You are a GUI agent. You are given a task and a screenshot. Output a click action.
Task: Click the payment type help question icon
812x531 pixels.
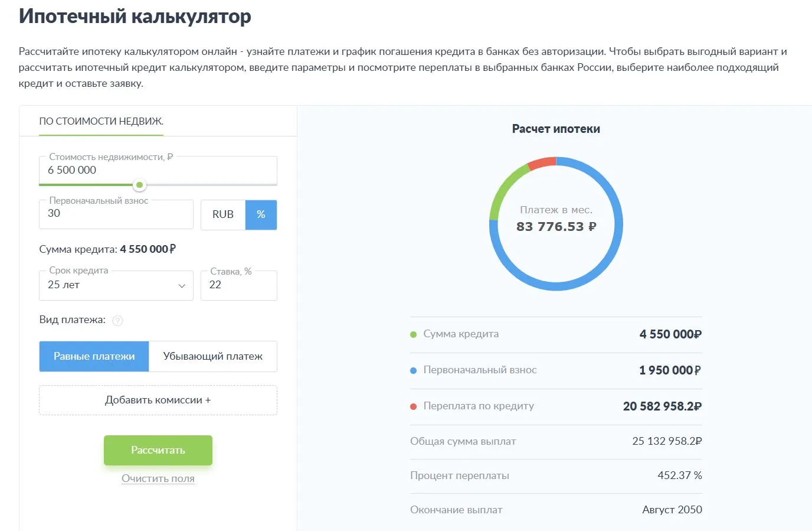point(117,321)
